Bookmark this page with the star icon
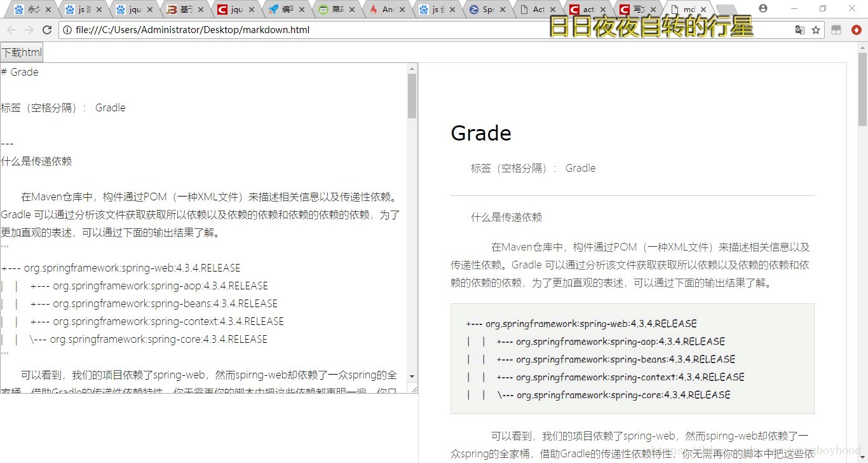The image size is (868, 463). point(816,30)
